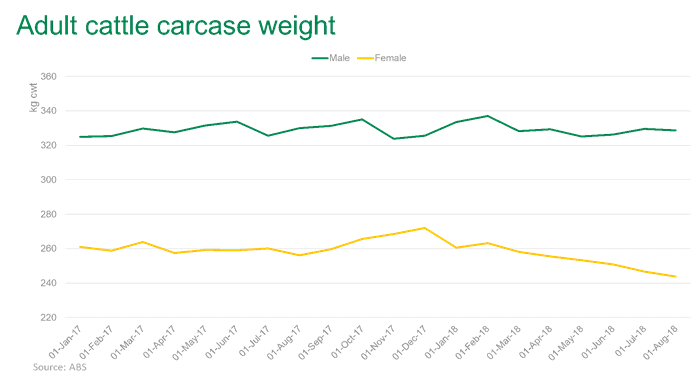Select the green Male legend line swatch
This screenshot has height=378, width=700.
[x=320, y=58]
